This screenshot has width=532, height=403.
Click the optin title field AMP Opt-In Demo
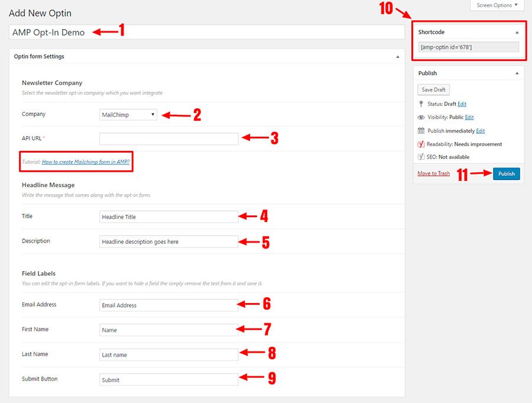[x=207, y=33]
